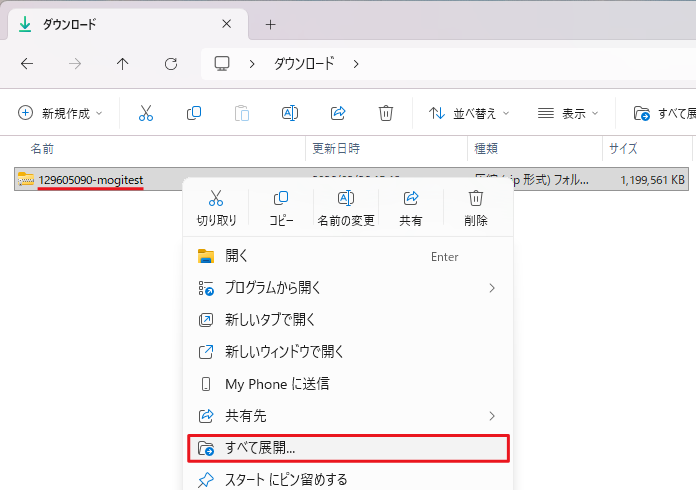Select すべて展開... from context menu
Screen dimensions: 696x490
pyautogui.click(x=348, y=448)
